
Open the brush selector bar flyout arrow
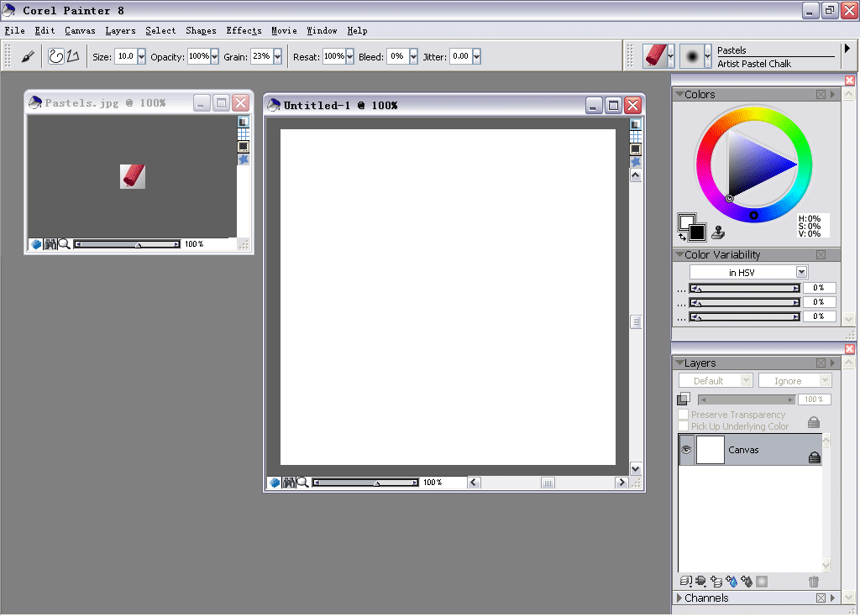pos(847,48)
